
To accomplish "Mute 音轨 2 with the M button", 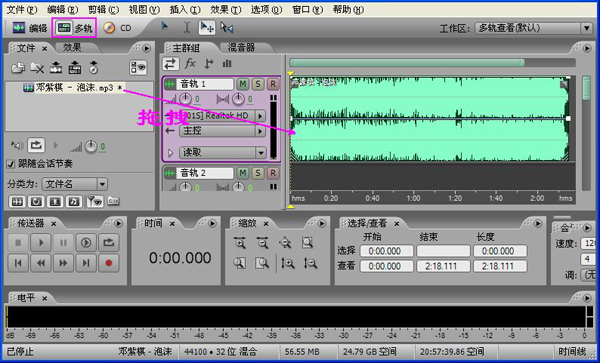I will pos(242,173).
